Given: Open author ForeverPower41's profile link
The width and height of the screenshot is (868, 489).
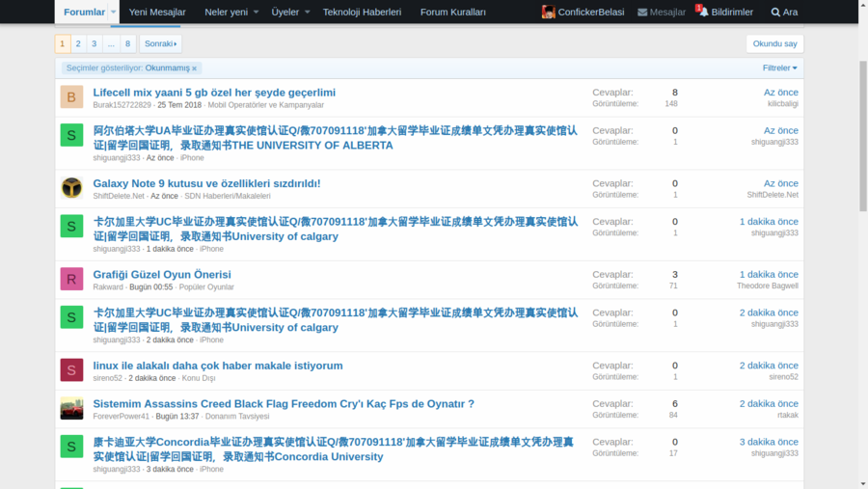Looking at the screenshot, I should tap(122, 417).
